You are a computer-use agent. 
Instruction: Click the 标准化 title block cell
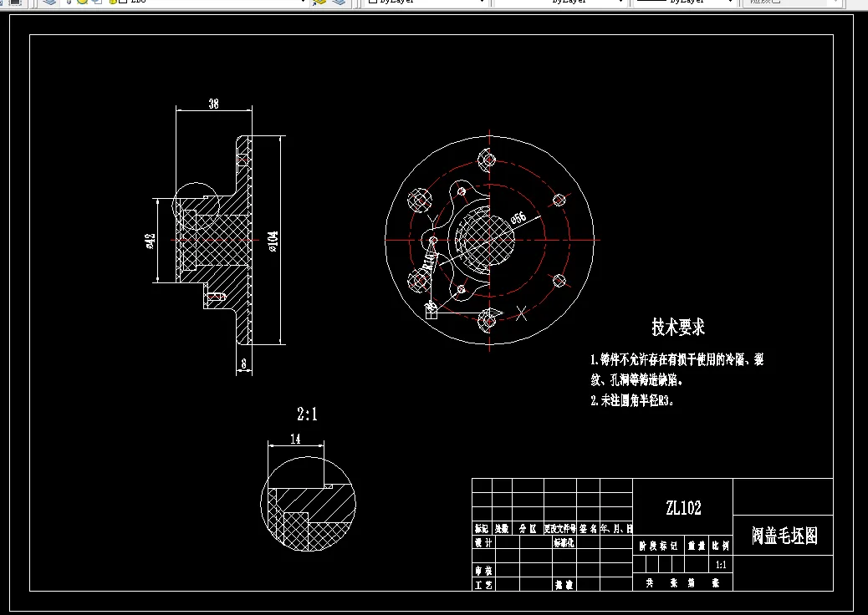(x=564, y=543)
